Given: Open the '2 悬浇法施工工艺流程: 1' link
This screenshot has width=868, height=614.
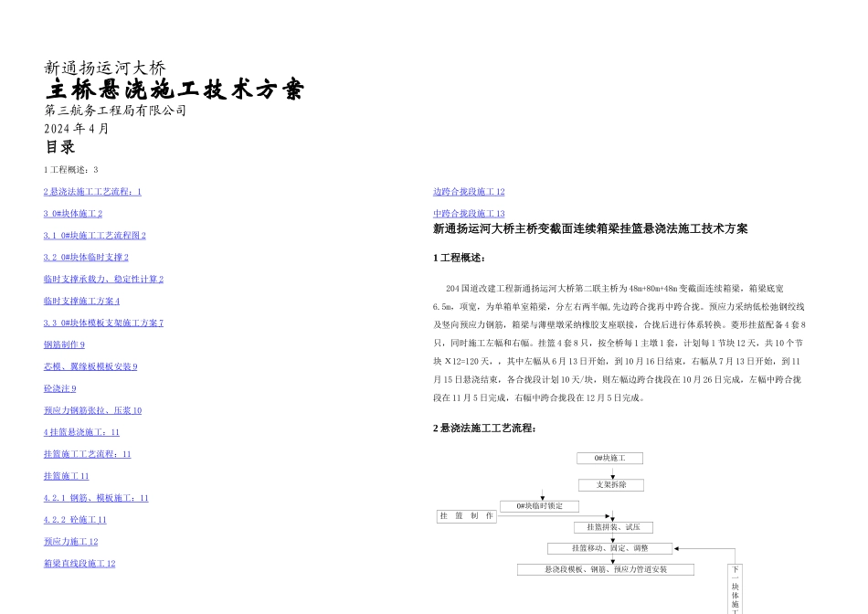Looking at the screenshot, I should (x=92, y=192).
